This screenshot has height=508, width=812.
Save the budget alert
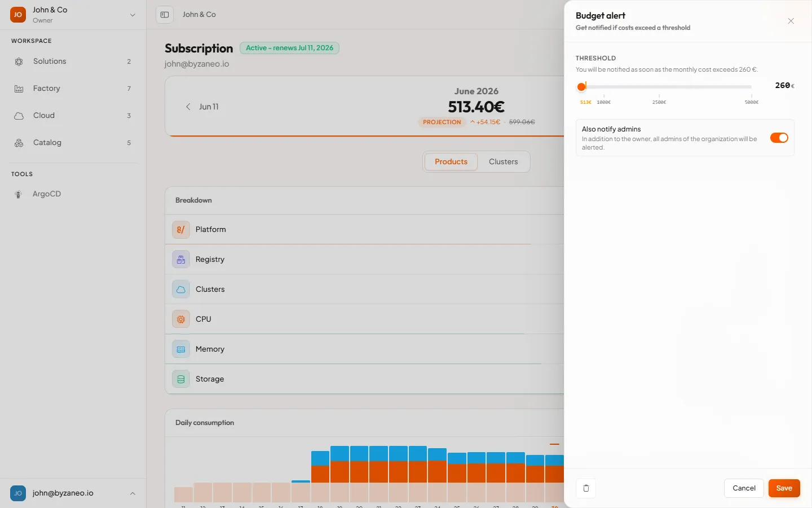pos(784,488)
